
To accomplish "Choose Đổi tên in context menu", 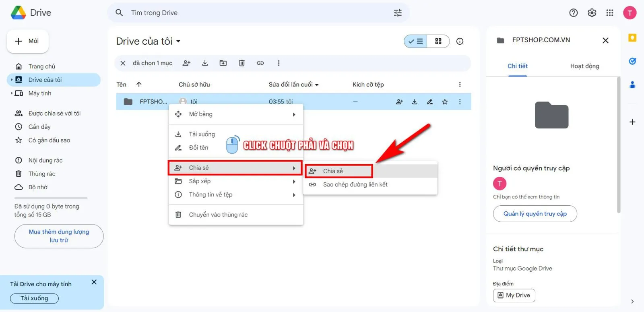I will [x=236, y=148].
